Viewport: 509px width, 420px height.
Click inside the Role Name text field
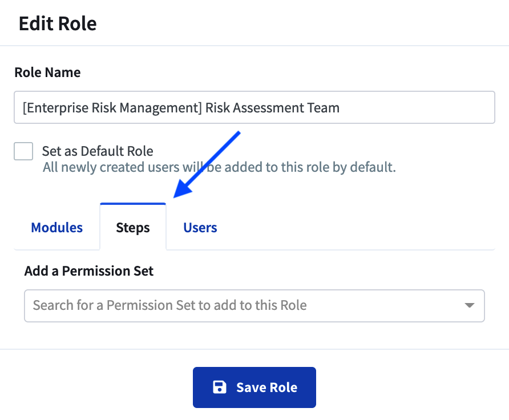254,107
